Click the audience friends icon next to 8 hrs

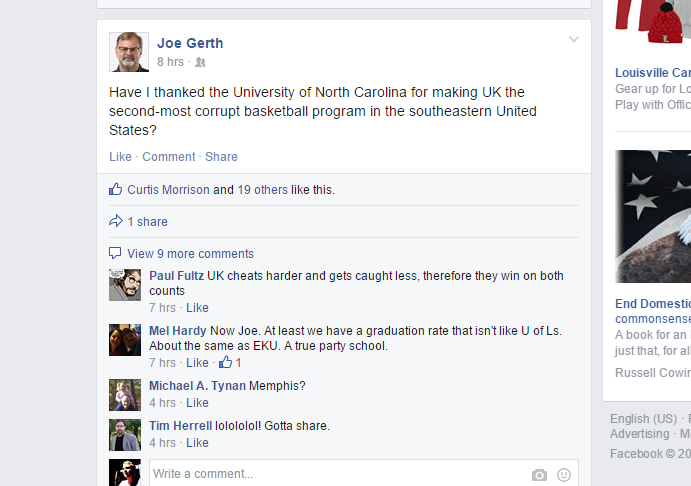pyautogui.click(x=200, y=62)
